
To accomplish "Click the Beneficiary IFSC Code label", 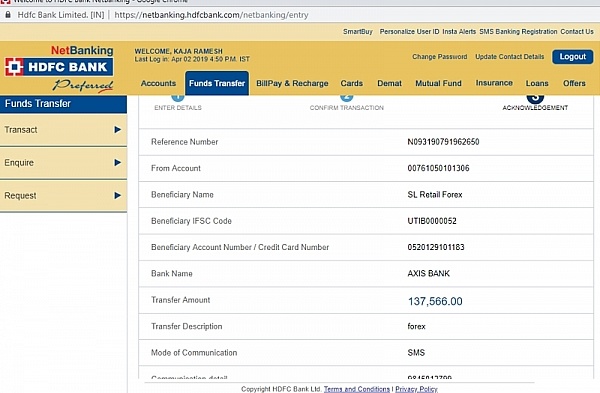I will 191,221.
